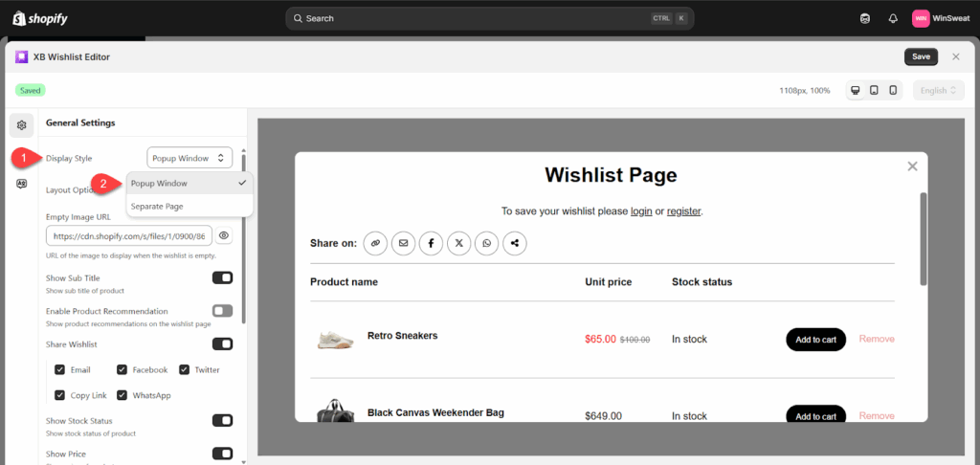Enable Product Recommendation toggle

[222, 311]
